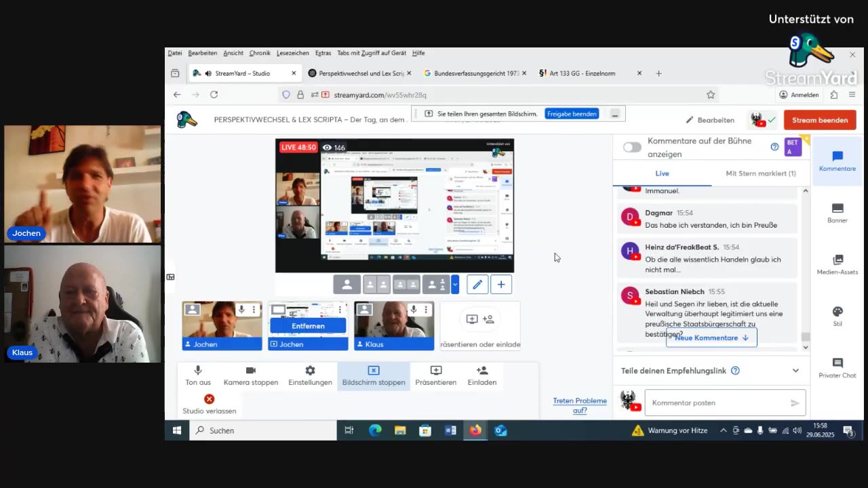Open Microsoft Word from the taskbar
868x488 pixels.
click(x=450, y=430)
